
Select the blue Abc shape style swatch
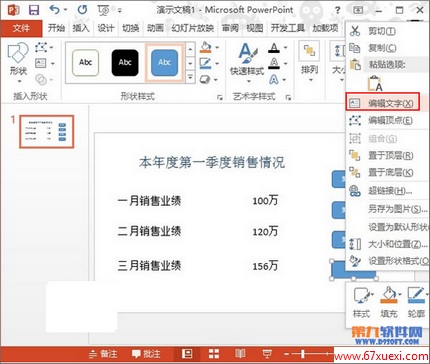coord(164,63)
